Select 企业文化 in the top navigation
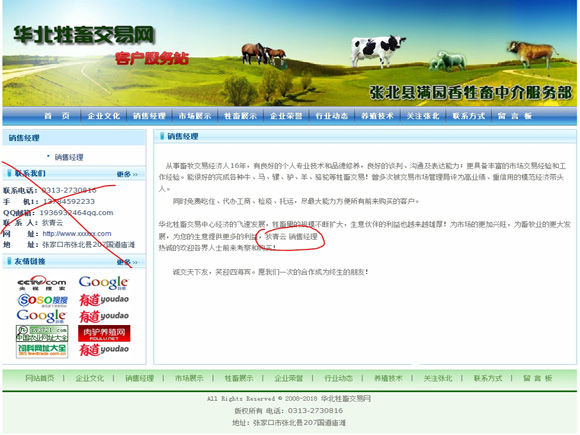 (x=104, y=116)
